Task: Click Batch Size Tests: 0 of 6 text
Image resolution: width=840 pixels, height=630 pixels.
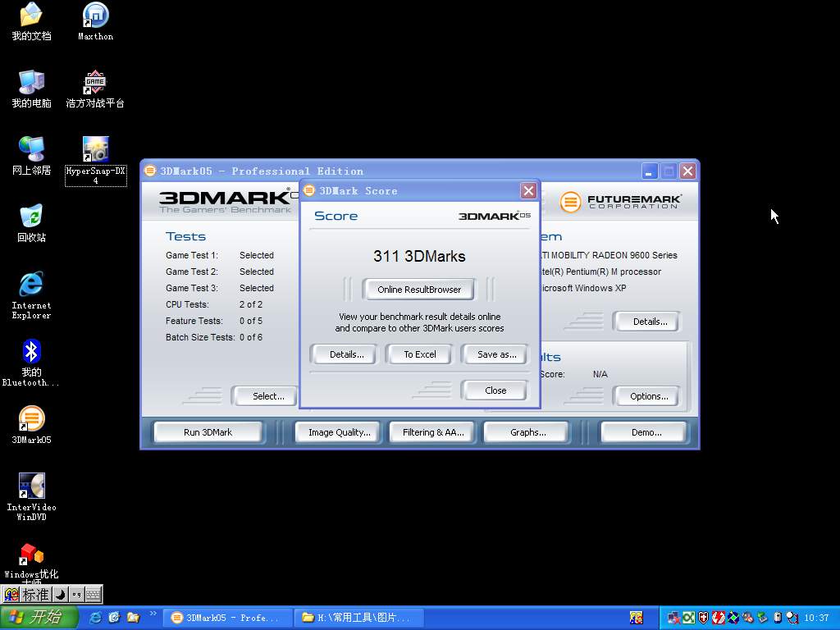Action: coord(214,337)
